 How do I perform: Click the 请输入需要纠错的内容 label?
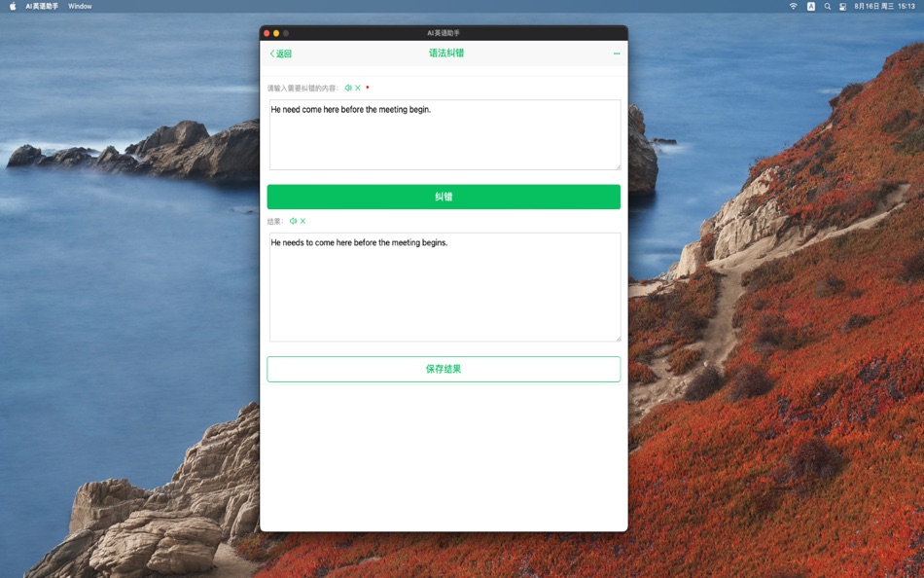(x=302, y=89)
